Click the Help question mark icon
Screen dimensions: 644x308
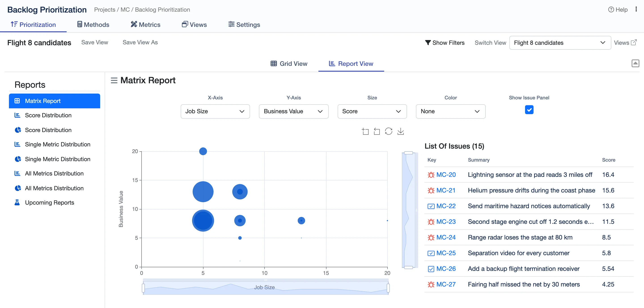click(611, 9)
